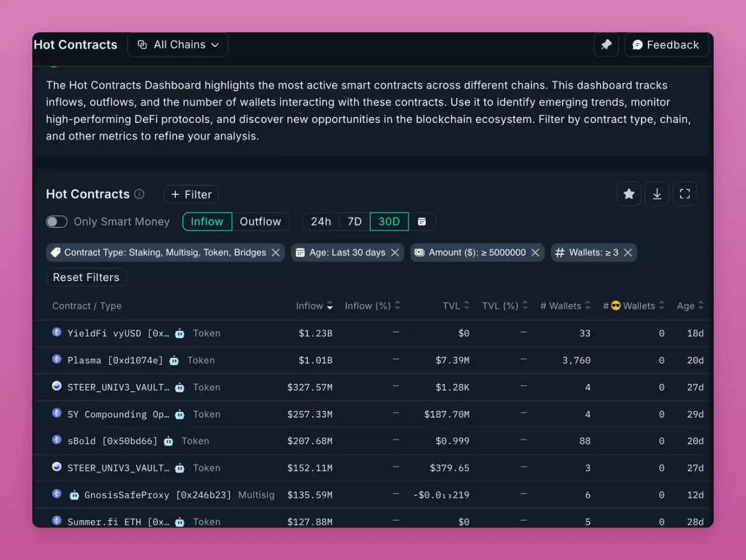The image size is (746, 560).
Task: Switch to the 24h time range
Action: 321,222
